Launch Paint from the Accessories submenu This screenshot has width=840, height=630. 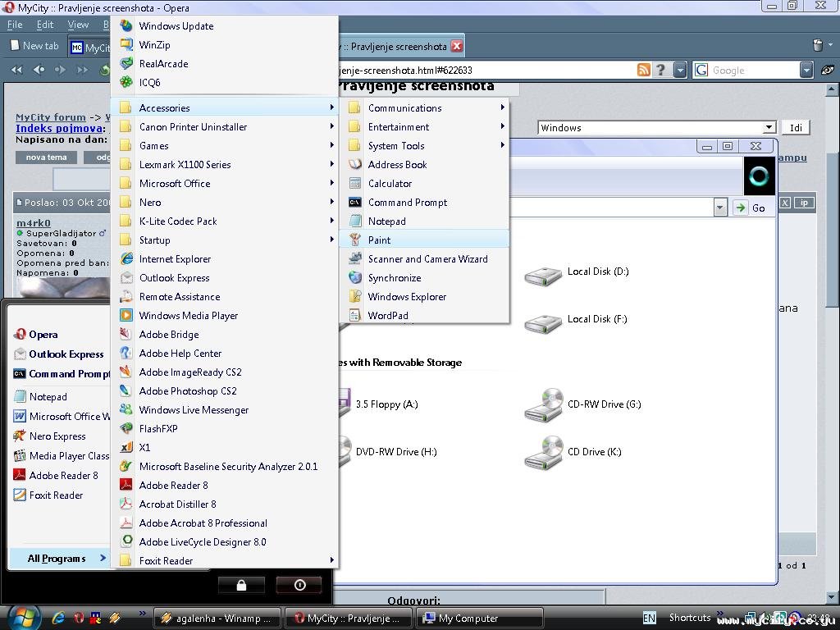(379, 240)
